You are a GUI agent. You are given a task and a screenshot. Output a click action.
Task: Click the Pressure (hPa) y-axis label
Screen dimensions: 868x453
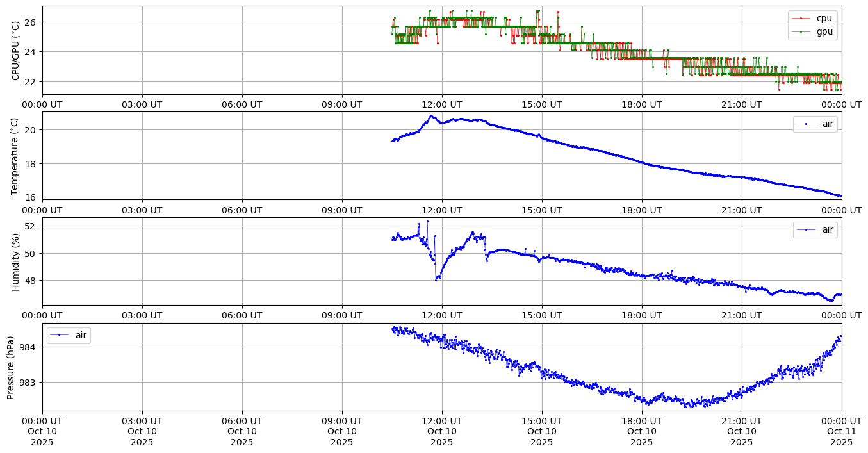click(11, 367)
